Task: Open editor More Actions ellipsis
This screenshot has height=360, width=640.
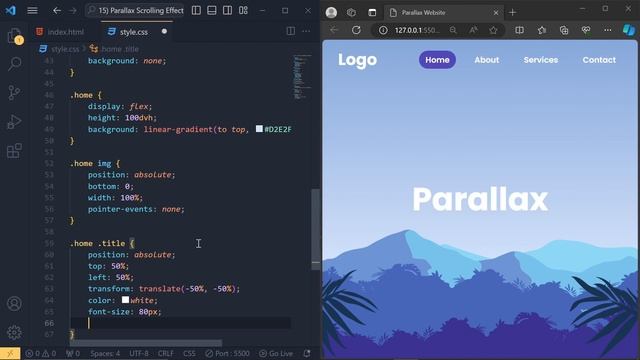Action: (x=306, y=31)
